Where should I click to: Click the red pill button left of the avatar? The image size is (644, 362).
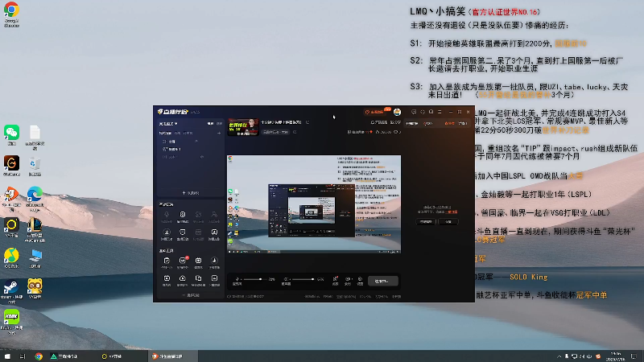click(x=375, y=112)
